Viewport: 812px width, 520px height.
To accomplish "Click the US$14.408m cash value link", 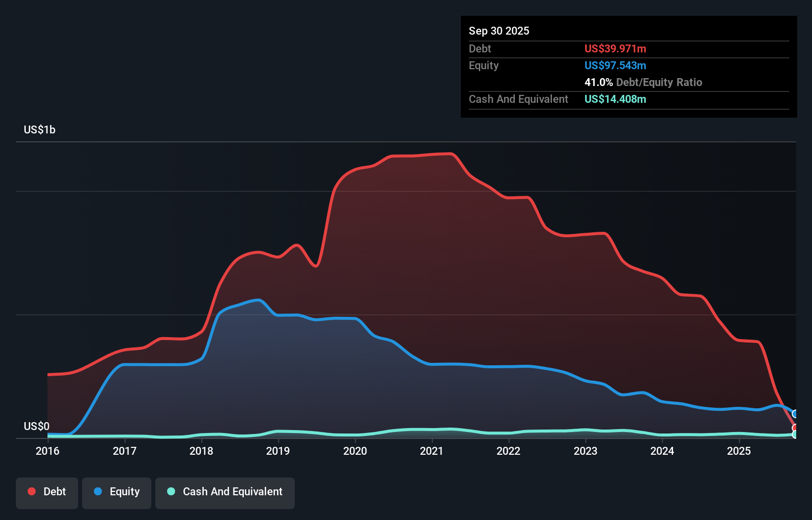I will [615, 99].
